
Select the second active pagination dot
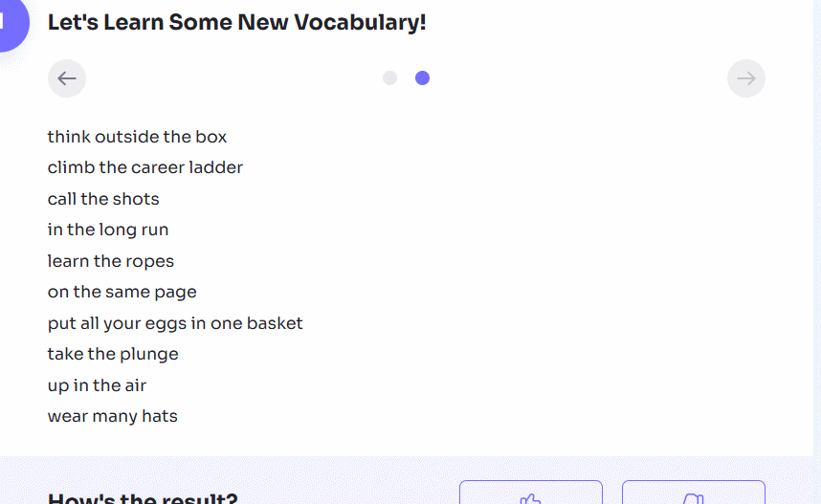click(422, 78)
